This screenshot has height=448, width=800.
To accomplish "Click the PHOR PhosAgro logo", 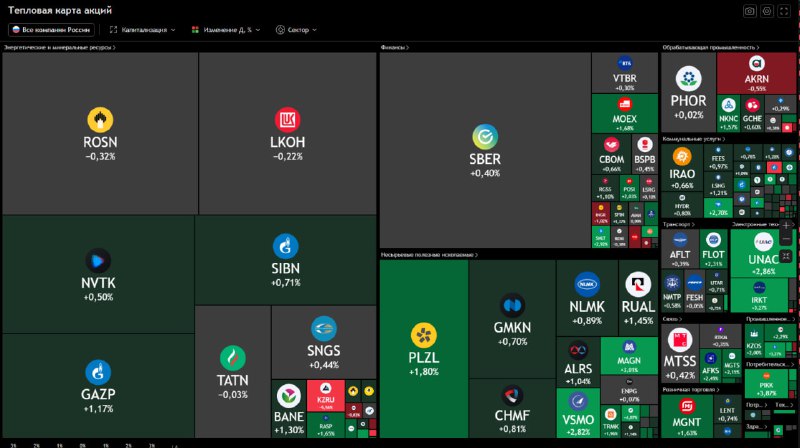I will point(689,79).
